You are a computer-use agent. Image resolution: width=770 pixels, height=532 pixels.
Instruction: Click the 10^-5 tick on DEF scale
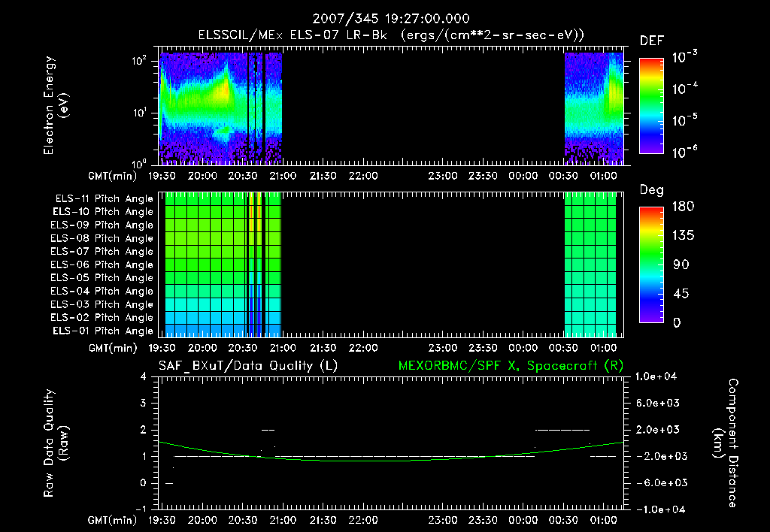pos(684,120)
